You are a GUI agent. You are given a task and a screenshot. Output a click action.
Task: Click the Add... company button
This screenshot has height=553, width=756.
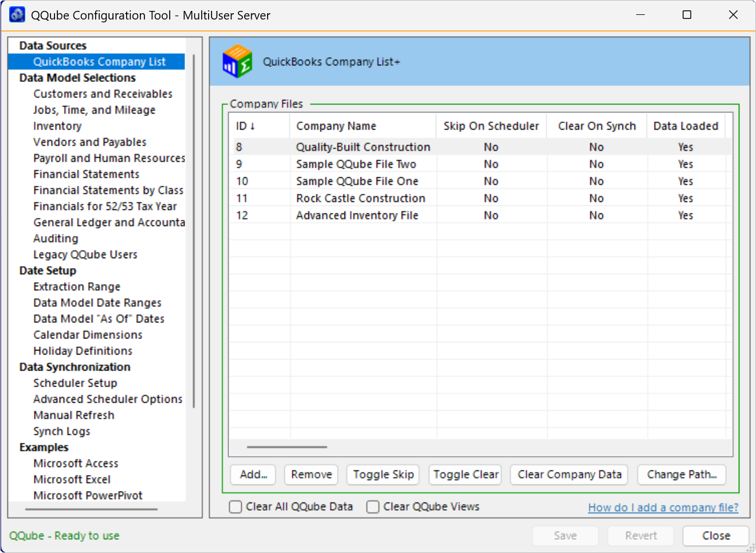(253, 474)
